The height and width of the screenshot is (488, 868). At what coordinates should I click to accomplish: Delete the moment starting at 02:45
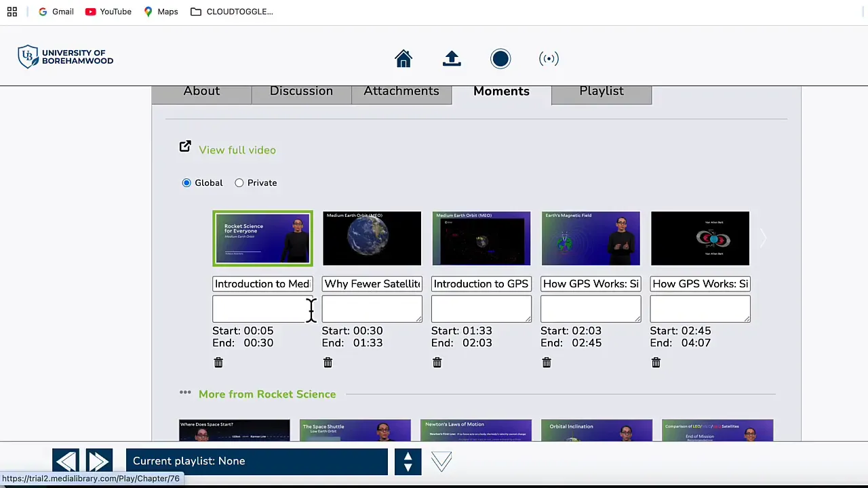click(656, 363)
